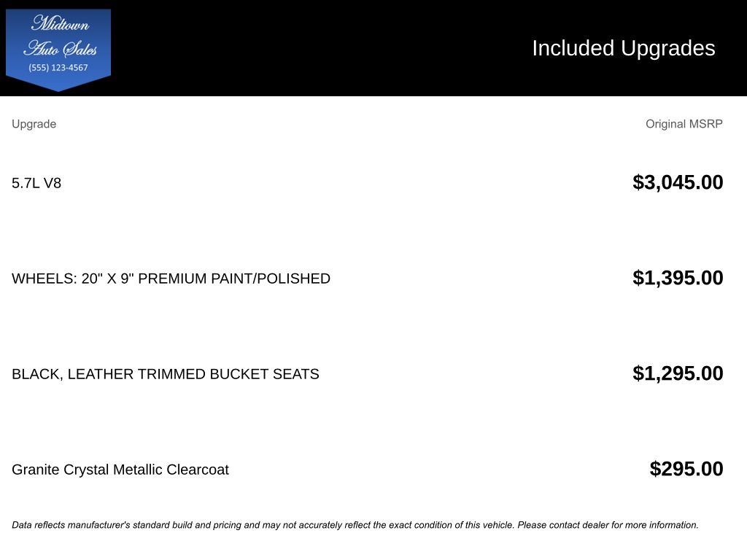The height and width of the screenshot is (560, 747).
Task: Click the word "Midtown" in the logo
Action: (60, 24)
